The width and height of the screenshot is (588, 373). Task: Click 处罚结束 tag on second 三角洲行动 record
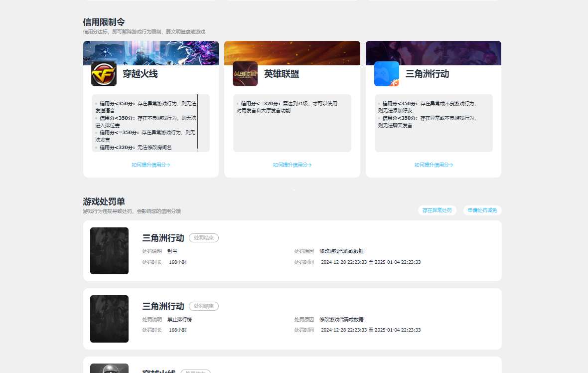coord(204,306)
